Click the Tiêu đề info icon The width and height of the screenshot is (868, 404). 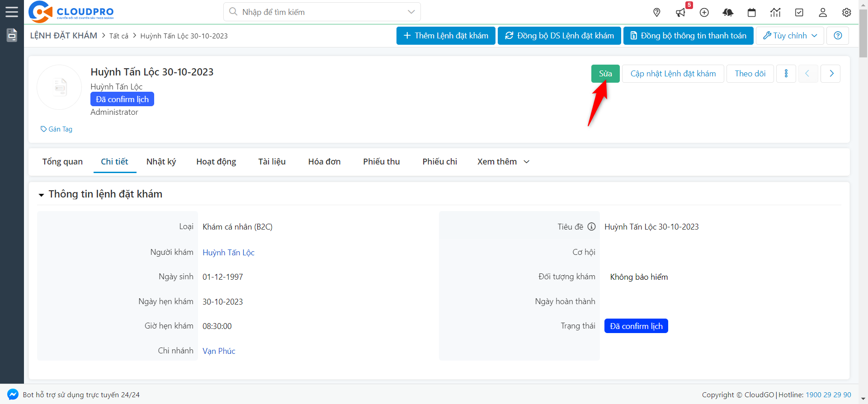coord(591,227)
